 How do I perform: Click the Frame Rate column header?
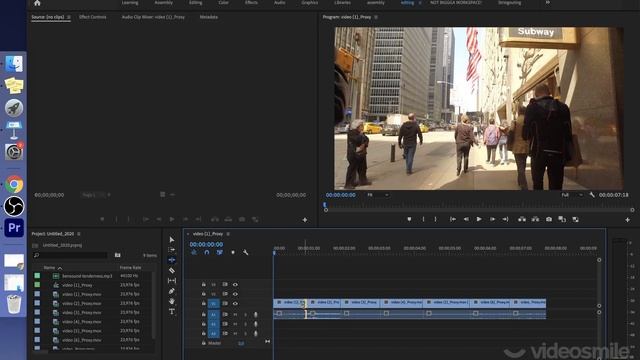(x=131, y=268)
